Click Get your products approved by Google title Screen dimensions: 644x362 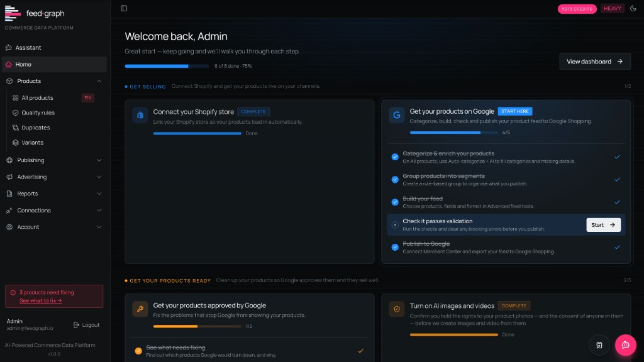(x=209, y=305)
